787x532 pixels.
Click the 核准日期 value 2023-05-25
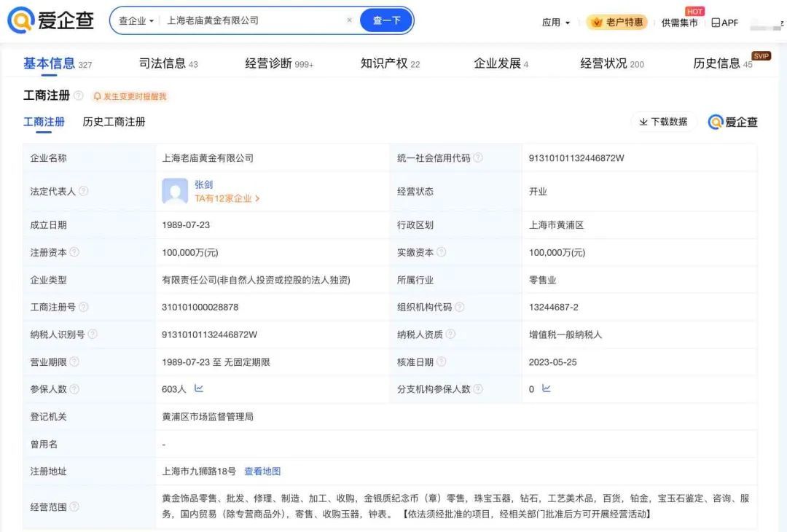point(552,362)
